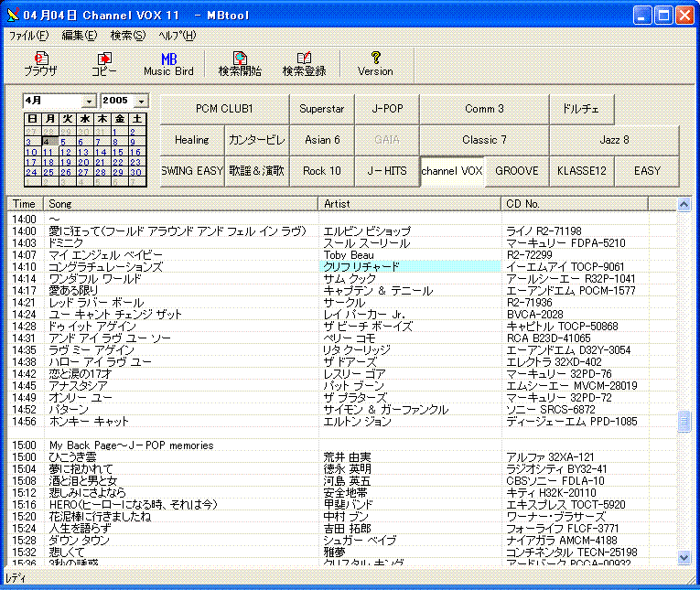Expand the 2005 year dropdown
This screenshot has width=700, height=590.
(141, 102)
